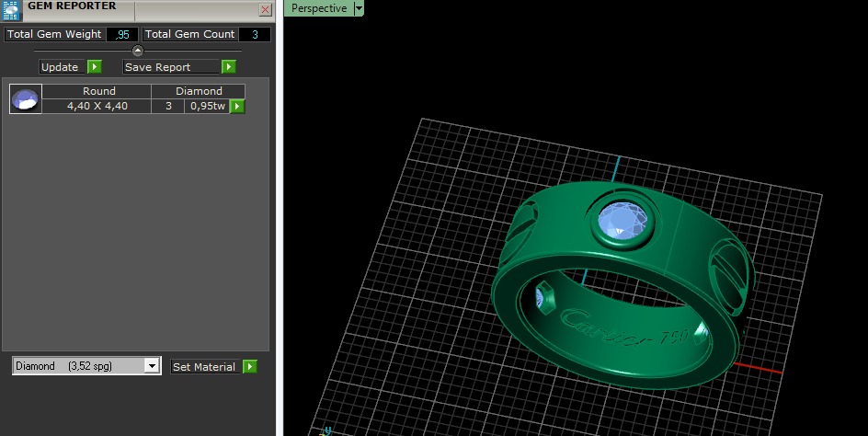
Task: Open the Diamond (3,52 spg) material dropdown
Action: click(x=152, y=366)
